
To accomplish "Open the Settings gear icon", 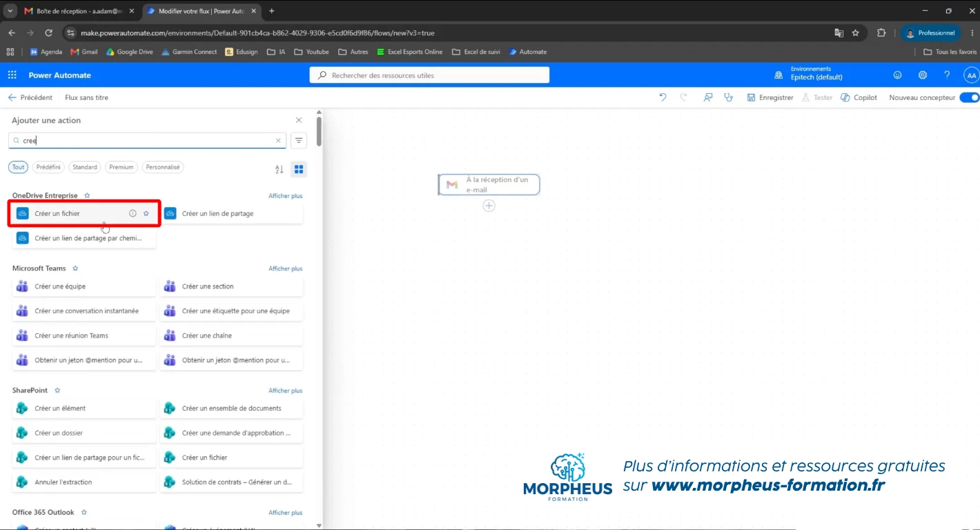I will click(x=922, y=75).
